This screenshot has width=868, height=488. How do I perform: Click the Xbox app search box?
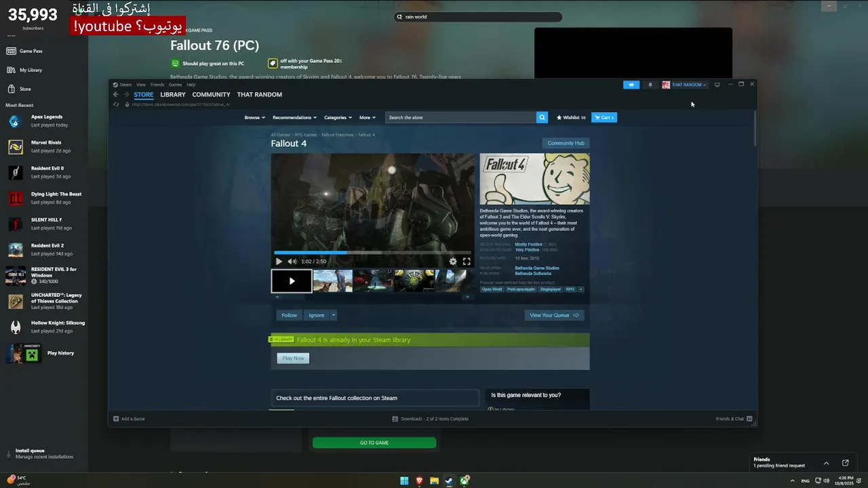(x=478, y=17)
